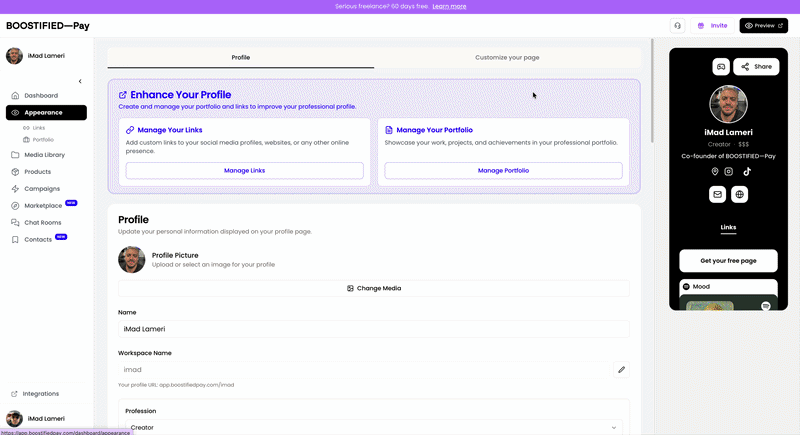Click the Change Media button

(x=373, y=288)
